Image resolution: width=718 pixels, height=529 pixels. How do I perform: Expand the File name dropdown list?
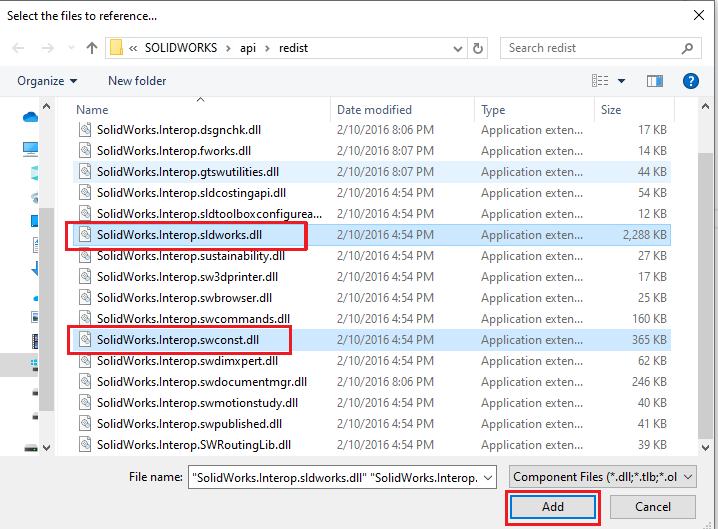tap(489, 478)
